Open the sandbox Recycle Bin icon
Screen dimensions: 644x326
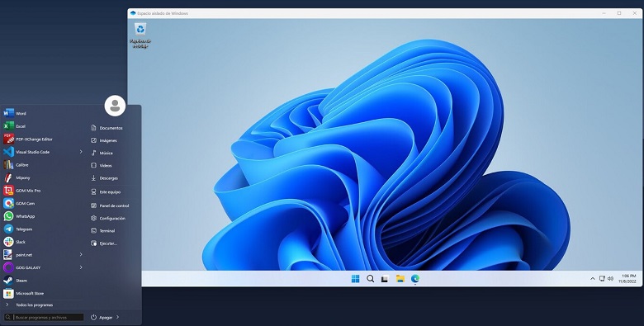[x=141, y=35]
